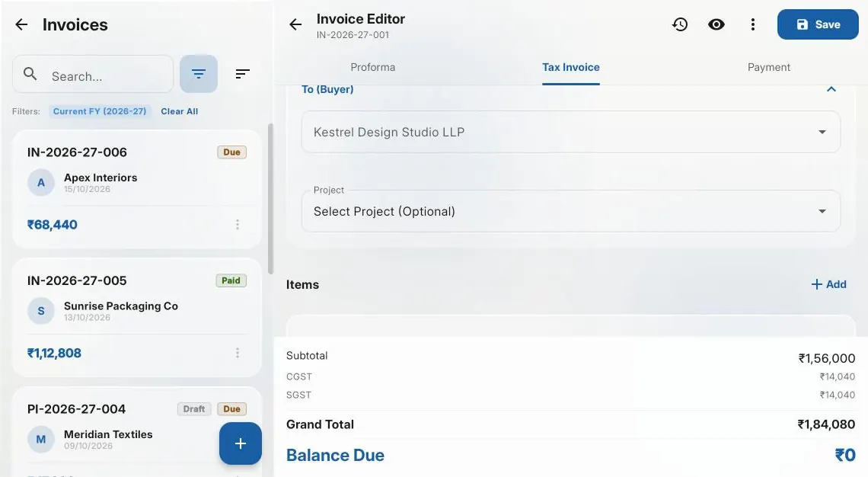Switch to the Proforma tab
This screenshot has height=477, width=868.
coord(373,67)
